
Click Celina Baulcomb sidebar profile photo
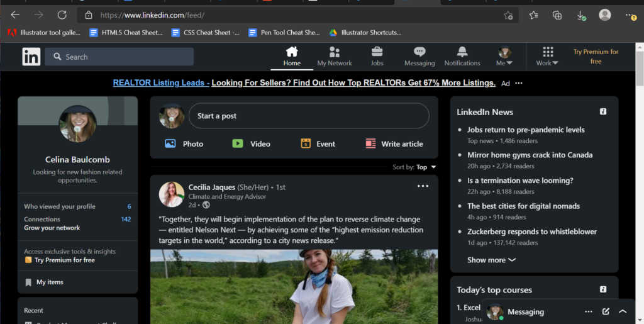tap(77, 123)
